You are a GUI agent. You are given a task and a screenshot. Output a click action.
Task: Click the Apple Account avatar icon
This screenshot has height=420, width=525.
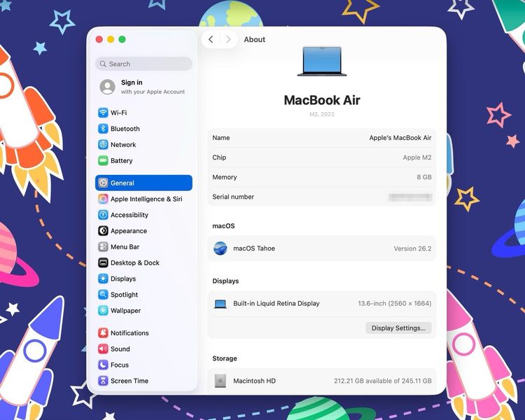click(x=108, y=87)
